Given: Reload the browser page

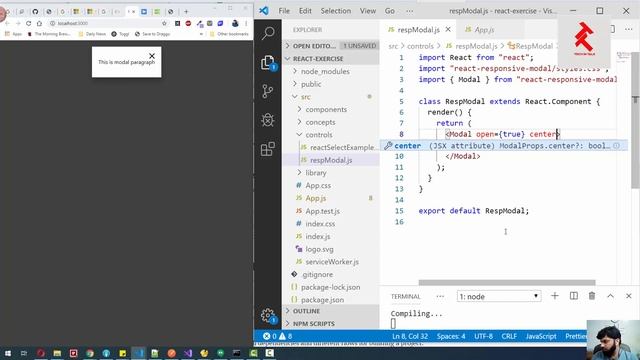Looking at the screenshot, I should (x=29, y=23).
